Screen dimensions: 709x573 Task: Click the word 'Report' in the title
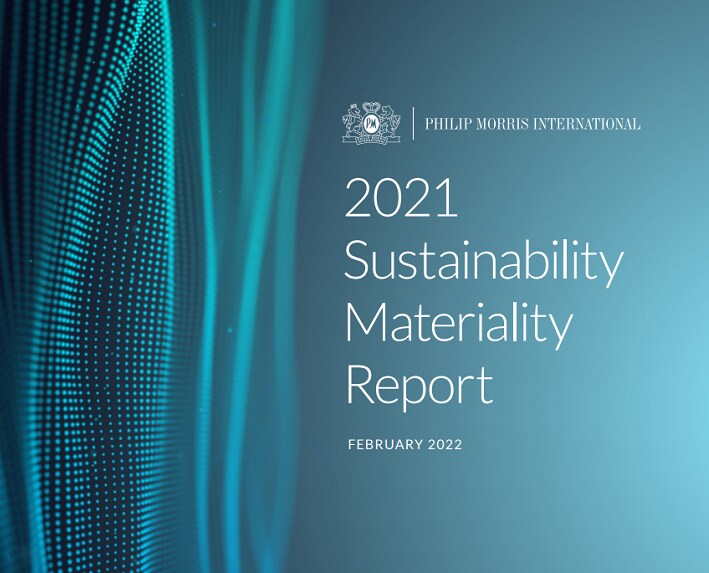419,388
